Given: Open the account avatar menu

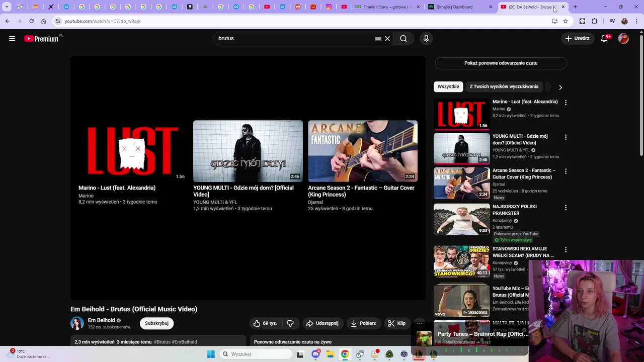Looking at the screenshot, I should [x=623, y=39].
